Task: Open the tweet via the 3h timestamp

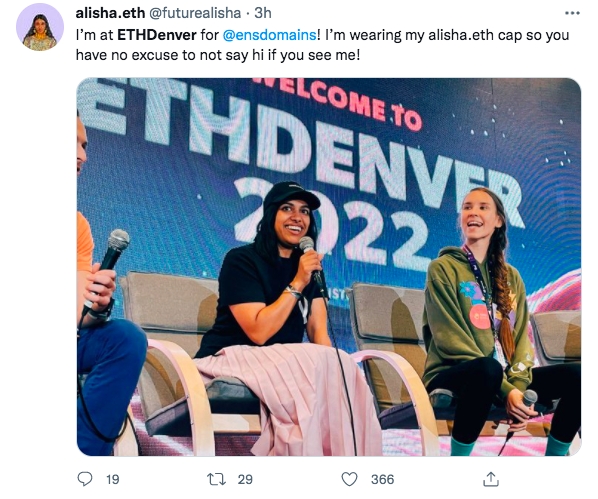Action: tap(263, 13)
